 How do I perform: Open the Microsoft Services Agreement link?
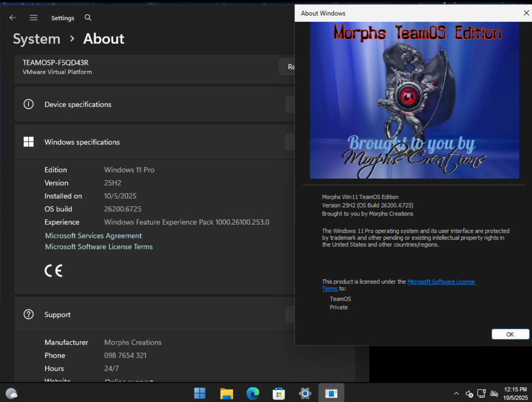coord(94,236)
